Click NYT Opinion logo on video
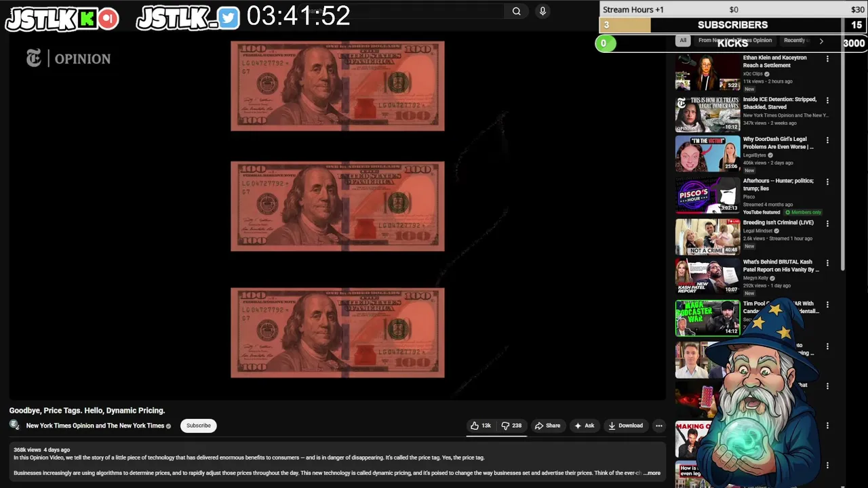Image resolution: width=868 pixels, height=488 pixels. click(x=68, y=59)
